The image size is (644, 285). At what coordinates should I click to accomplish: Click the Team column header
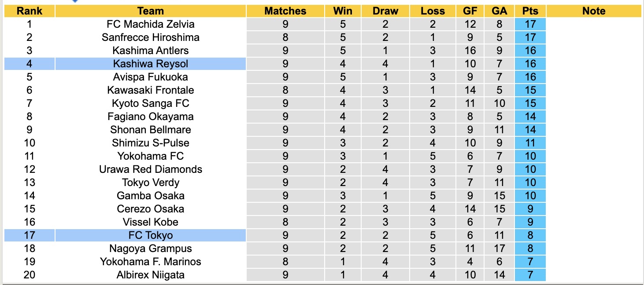click(150, 11)
